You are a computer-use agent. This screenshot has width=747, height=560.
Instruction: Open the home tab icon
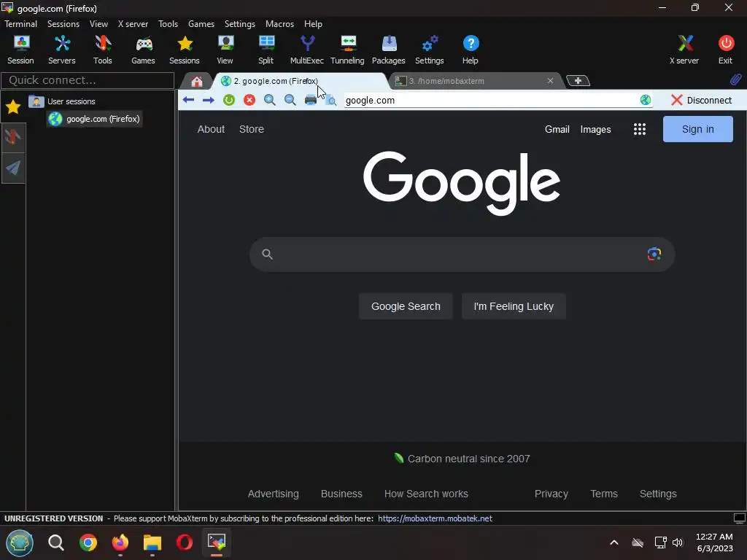197,82
